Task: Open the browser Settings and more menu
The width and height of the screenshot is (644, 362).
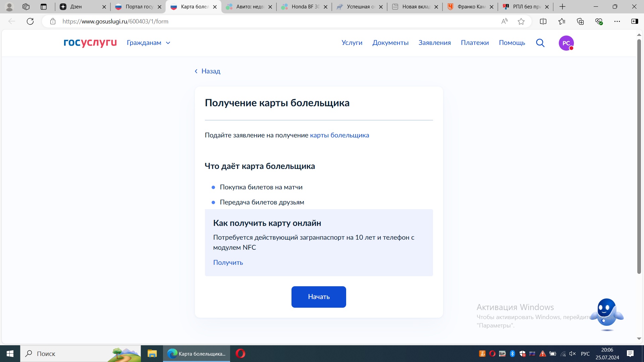Action: pyautogui.click(x=617, y=21)
